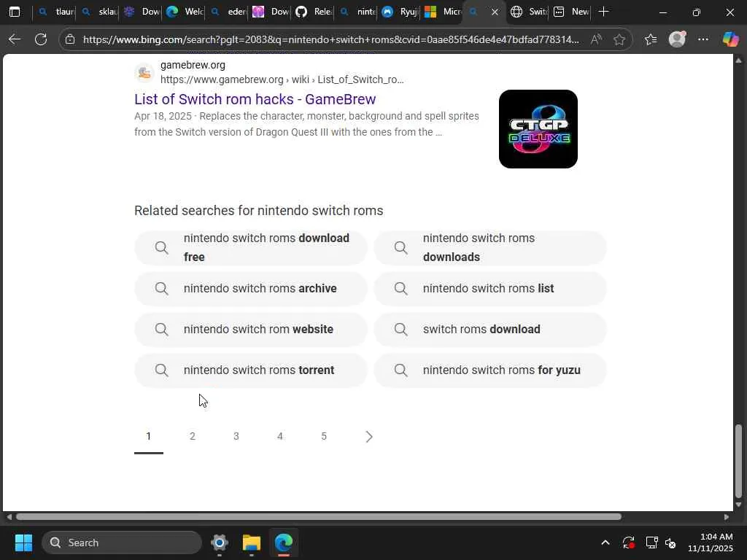Click the next page chevron arrow
The width and height of the screenshot is (747, 560).
368,437
